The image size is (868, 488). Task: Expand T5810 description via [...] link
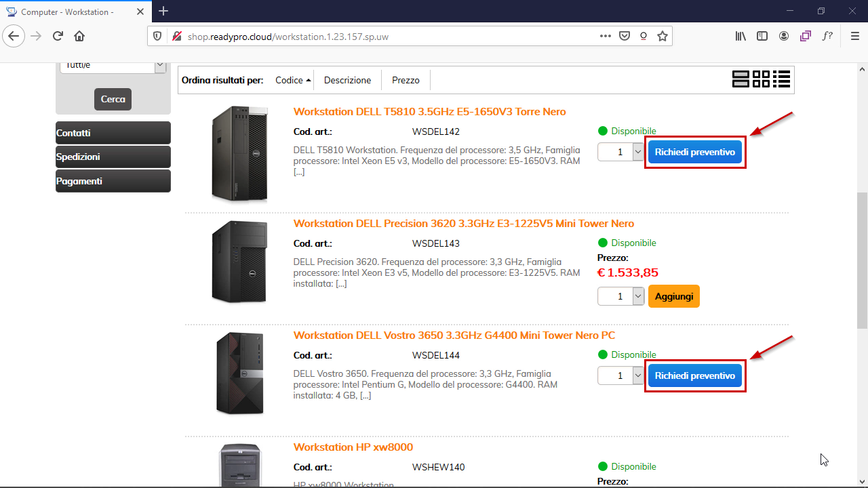pyautogui.click(x=299, y=172)
